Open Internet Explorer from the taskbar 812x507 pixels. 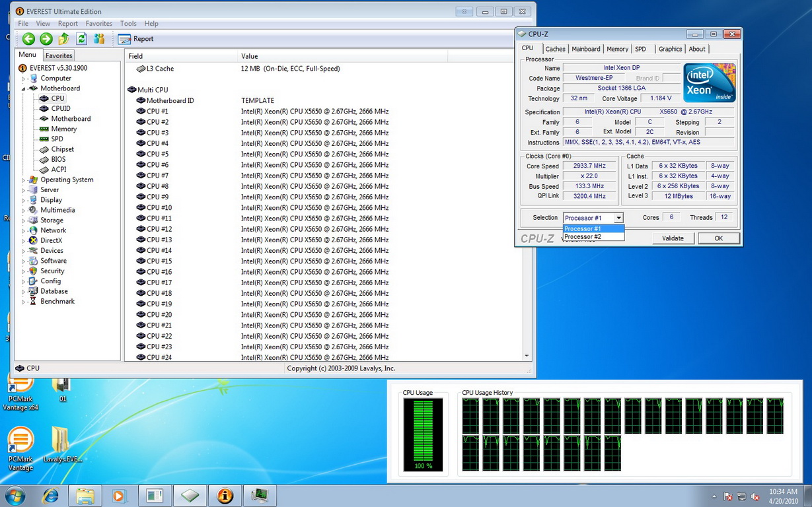[50, 496]
